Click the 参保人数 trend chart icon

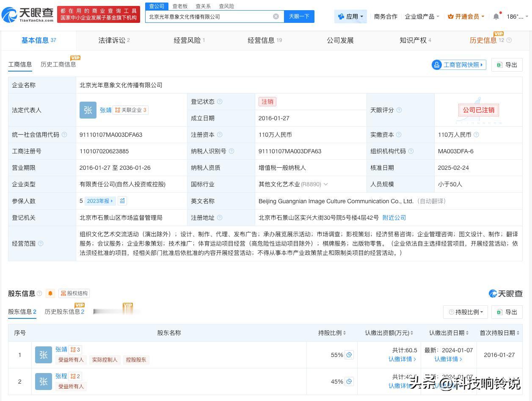tap(122, 201)
